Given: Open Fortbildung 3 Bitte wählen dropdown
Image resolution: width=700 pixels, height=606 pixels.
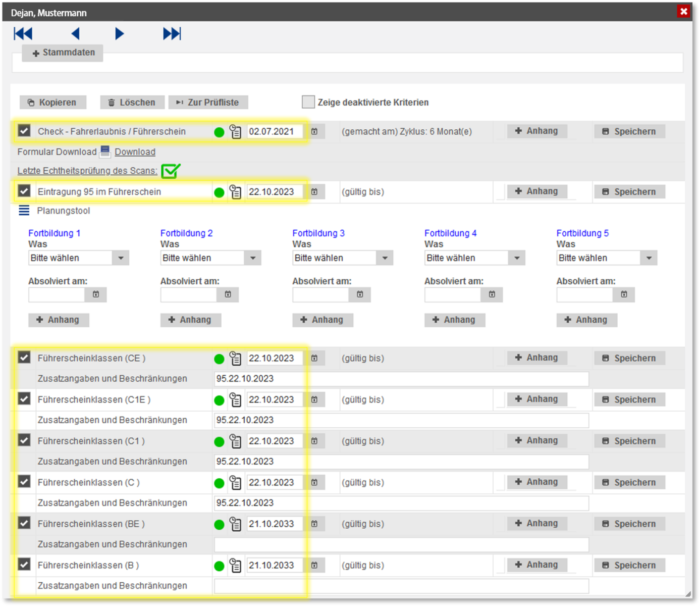Looking at the screenshot, I should (343, 258).
